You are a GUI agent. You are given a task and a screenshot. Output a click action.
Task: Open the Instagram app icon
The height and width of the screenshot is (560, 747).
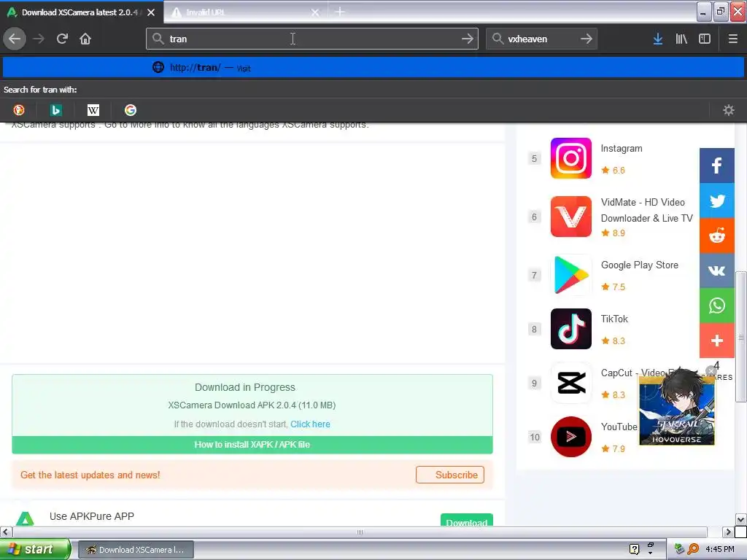(x=570, y=158)
